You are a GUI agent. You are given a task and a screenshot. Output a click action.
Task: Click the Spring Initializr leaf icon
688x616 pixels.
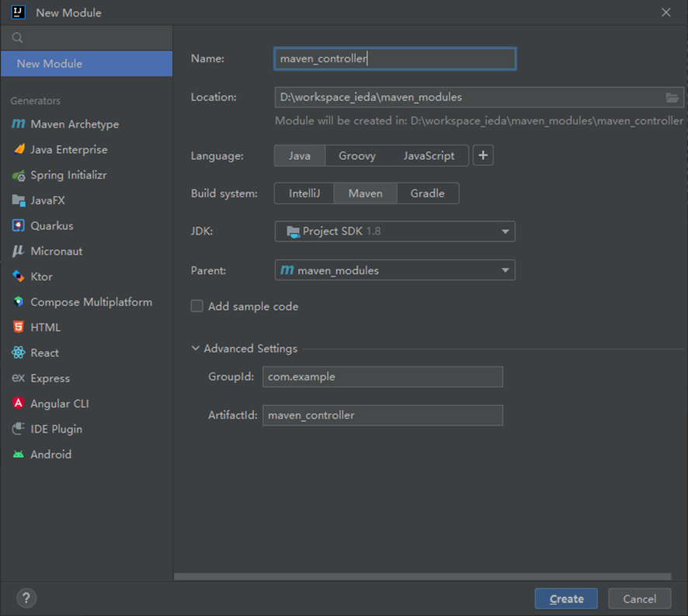(19, 176)
